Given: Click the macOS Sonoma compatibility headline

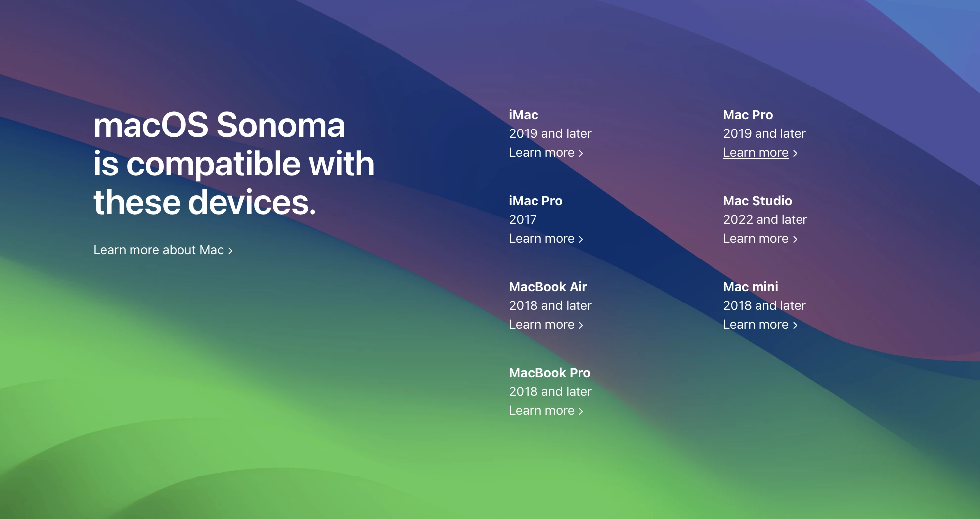Looking at the screenshot, I should [234, 164].
